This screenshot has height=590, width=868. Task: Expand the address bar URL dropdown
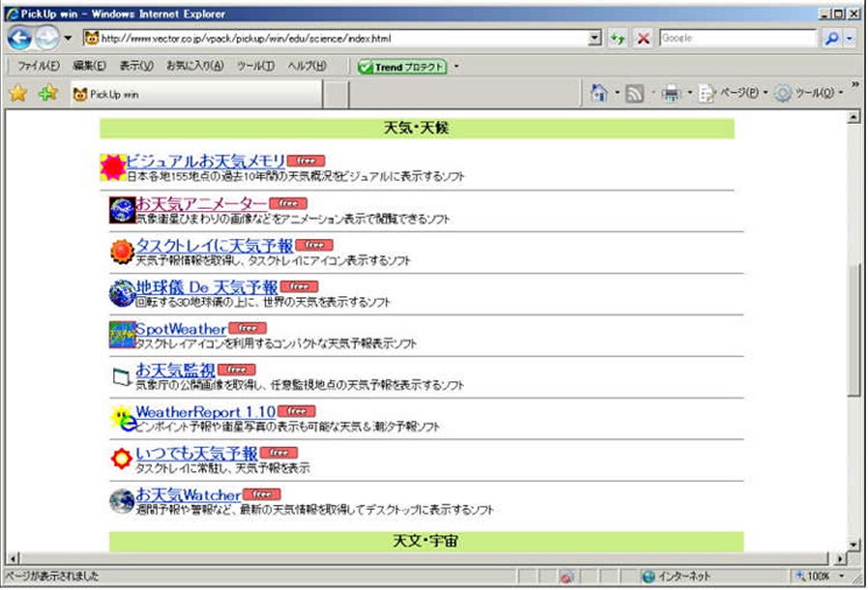coord(594,39)
